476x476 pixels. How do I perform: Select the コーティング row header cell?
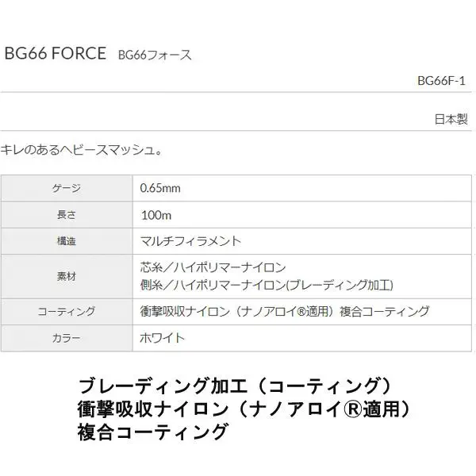[x=67, y=312]
